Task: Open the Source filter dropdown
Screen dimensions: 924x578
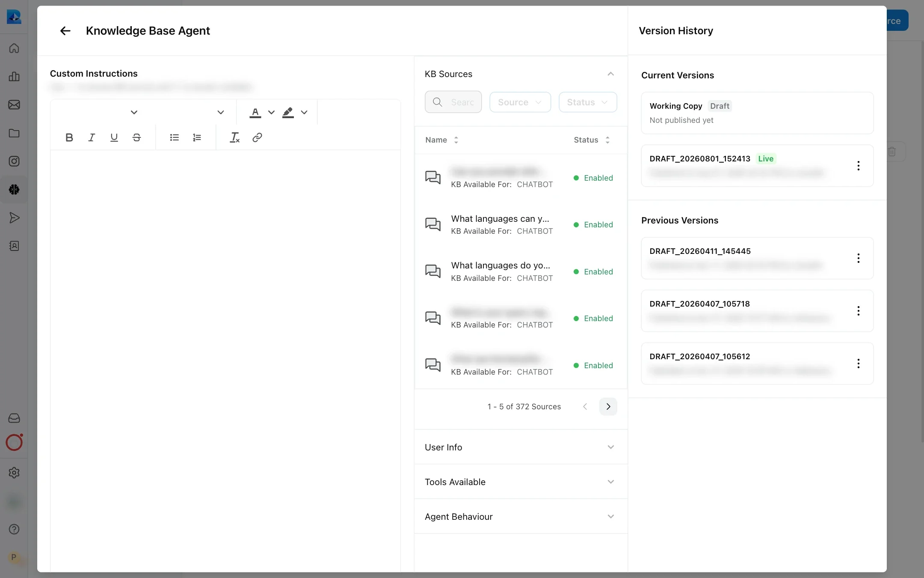Action: coord(520,102)
